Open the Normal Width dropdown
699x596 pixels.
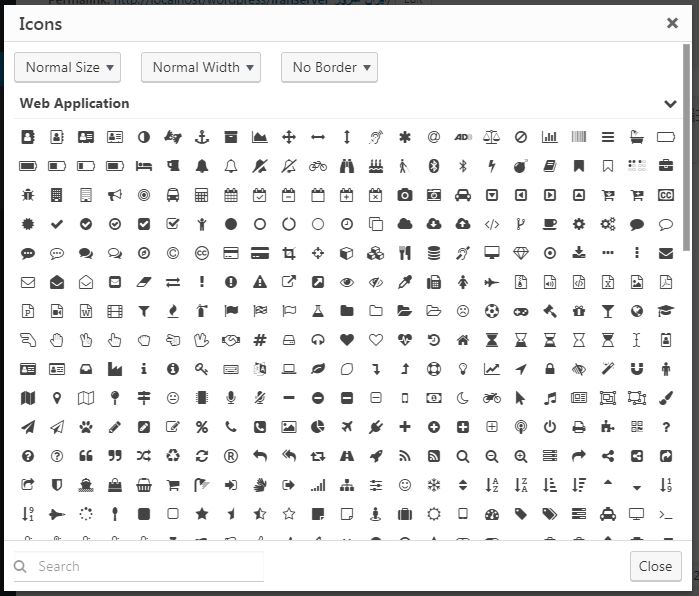(x=201, y=67)
